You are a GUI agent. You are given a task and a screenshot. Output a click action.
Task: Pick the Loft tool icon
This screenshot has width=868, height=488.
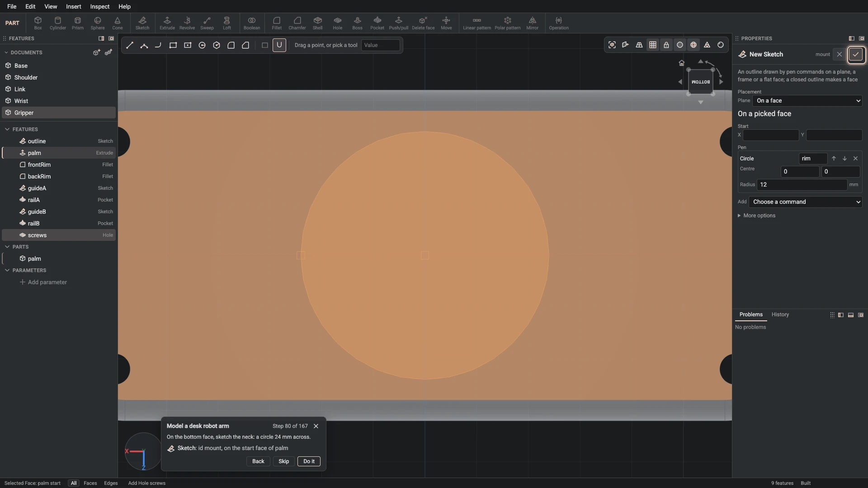(226, 23)
